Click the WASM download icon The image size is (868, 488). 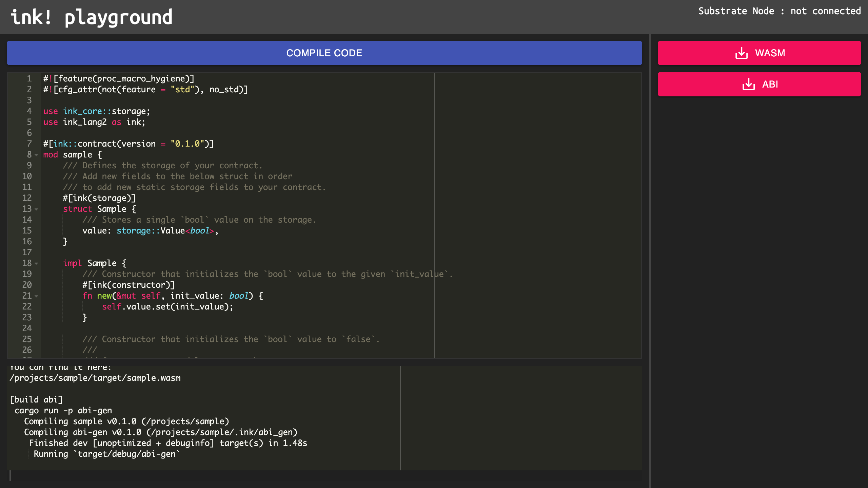(x=742, y=53)
